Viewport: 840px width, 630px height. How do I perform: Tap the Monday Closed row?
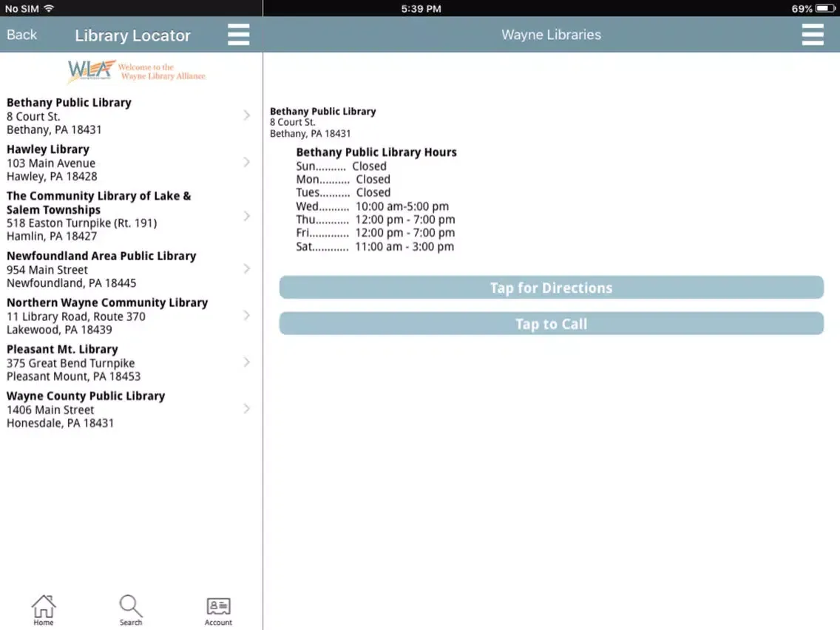343,180
